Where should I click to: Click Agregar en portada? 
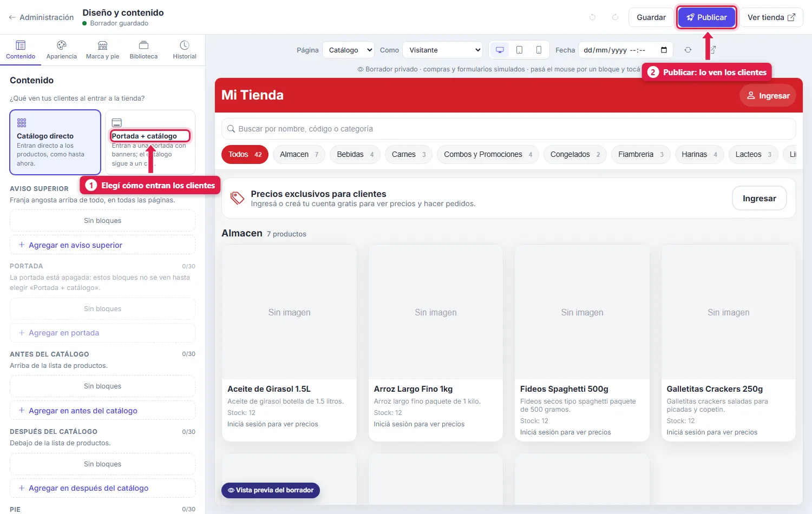(103, 333)
